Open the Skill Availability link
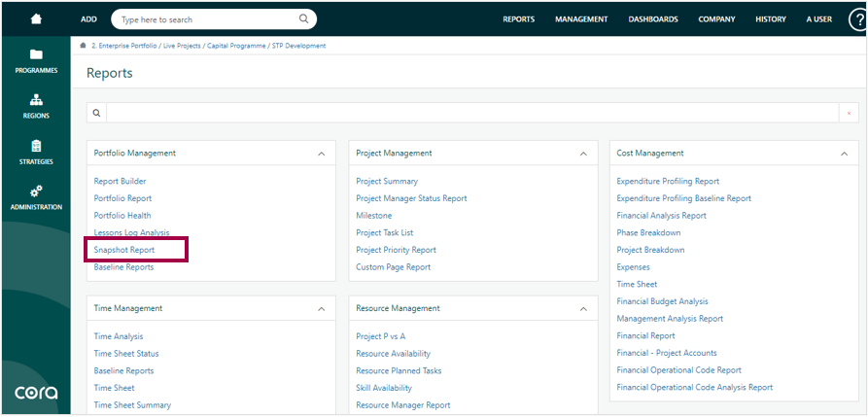The image size is (868, 417). point(384,388)
